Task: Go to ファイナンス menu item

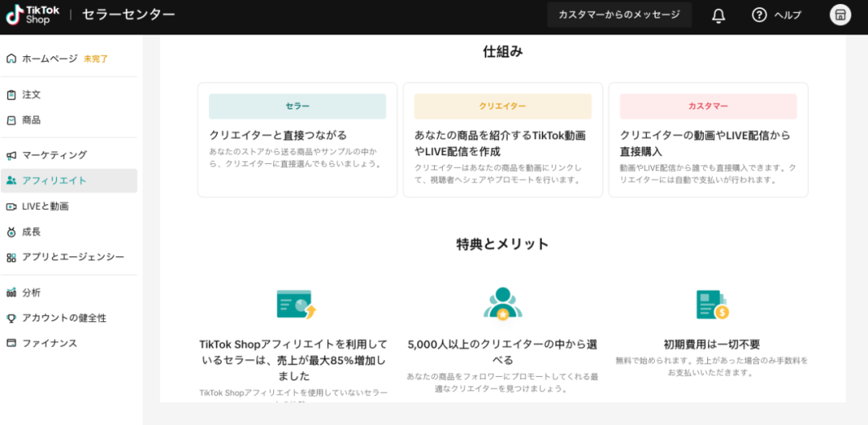Action: click(50, 344)
